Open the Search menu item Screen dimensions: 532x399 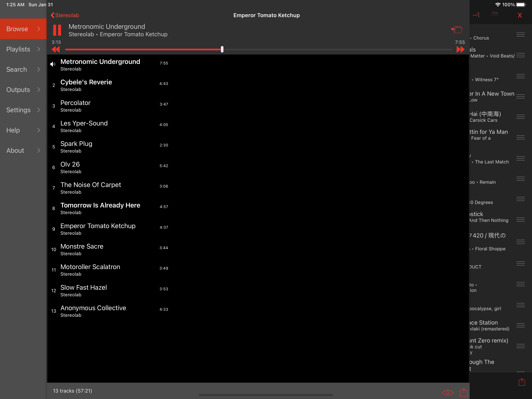pos(17,69)
